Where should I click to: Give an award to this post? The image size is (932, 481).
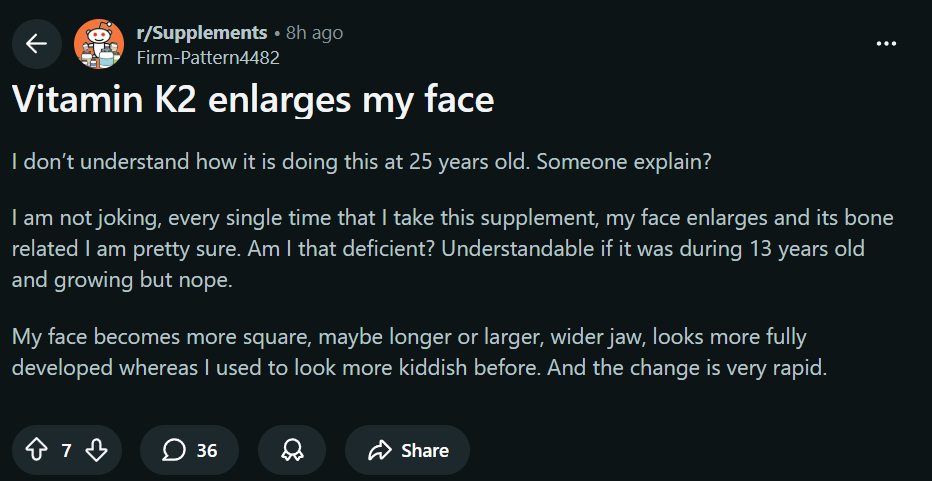click(x=292, y=450)
